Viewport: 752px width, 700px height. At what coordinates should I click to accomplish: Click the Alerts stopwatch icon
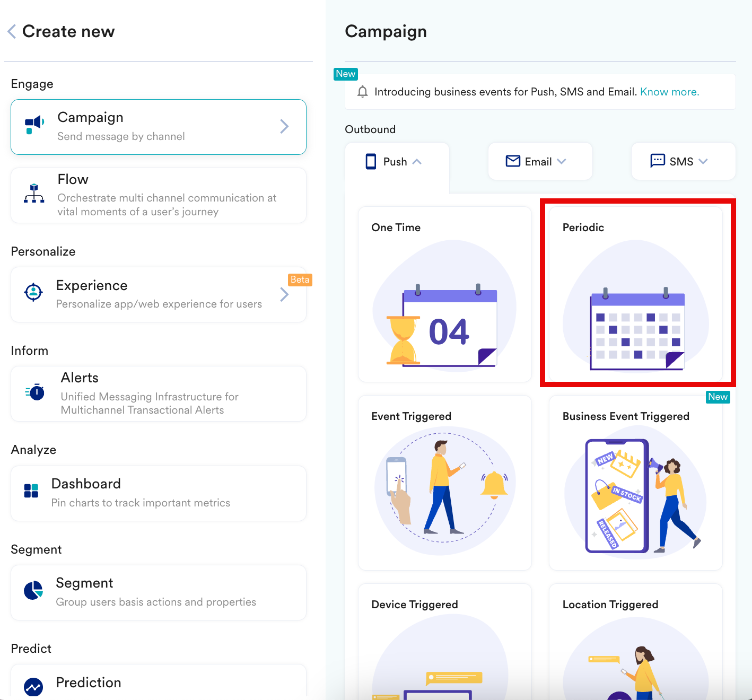(35, 392)
